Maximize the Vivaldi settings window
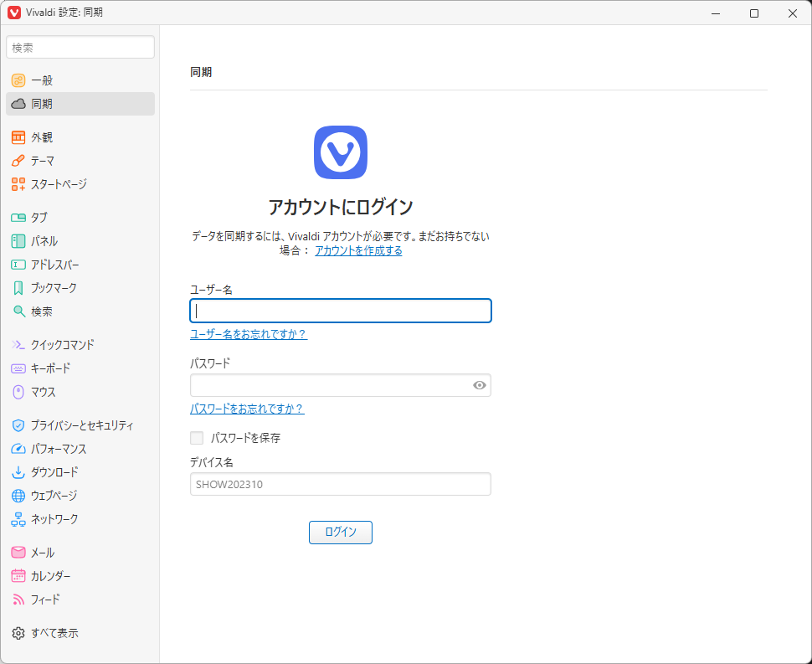Image resolution: width=812 pixels, height=664 pixels. pos(754,13)
